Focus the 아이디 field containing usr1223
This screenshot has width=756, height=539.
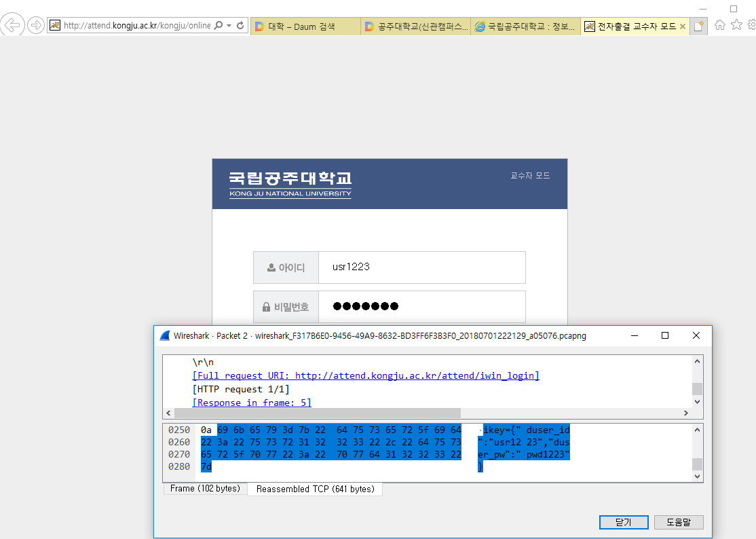pos(422,267)
